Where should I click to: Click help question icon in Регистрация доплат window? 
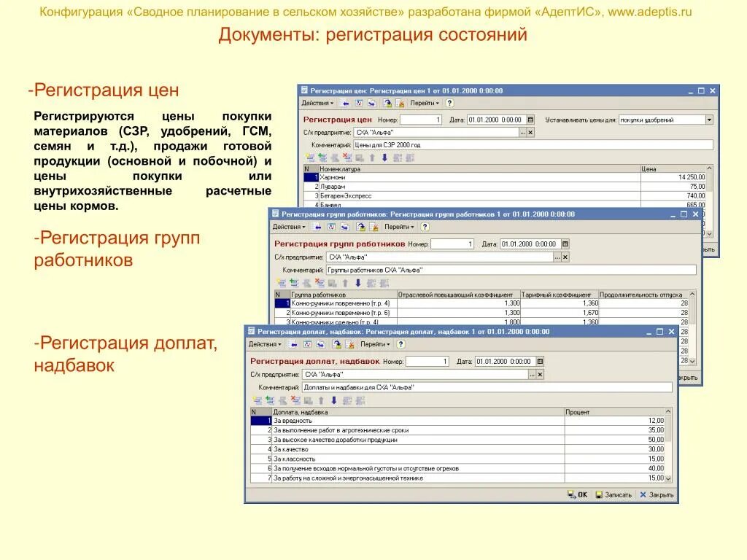(400, 344)
